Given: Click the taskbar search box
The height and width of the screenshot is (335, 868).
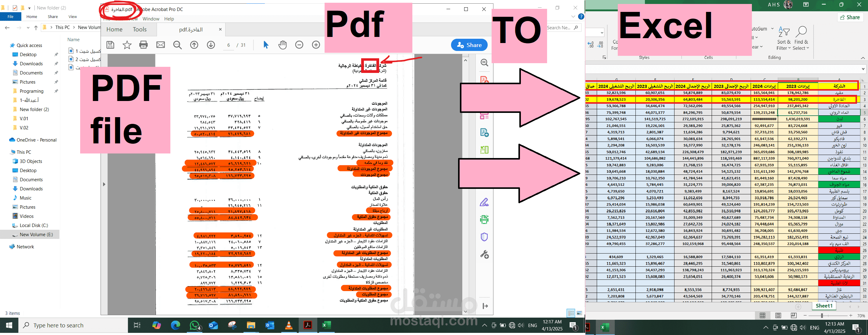Looking at the screenshot, I should pos(73,325).
